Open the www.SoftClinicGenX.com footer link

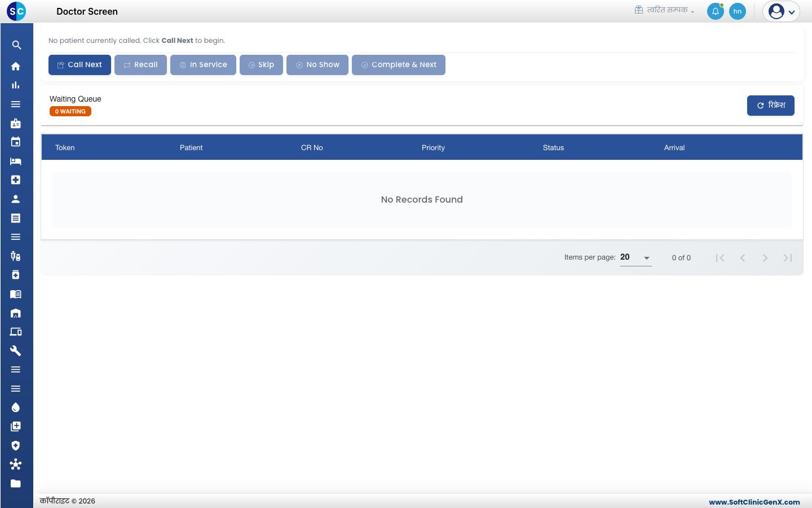tap(754, 502)
